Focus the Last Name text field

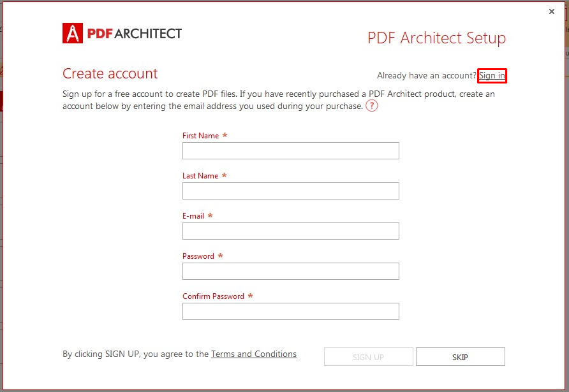point(291,191)
